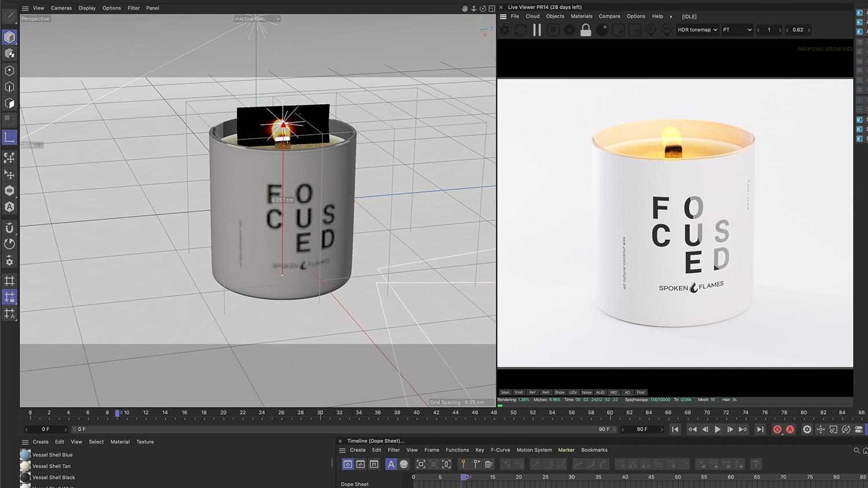Toggle the locked workplane icon

(x=9, y=297)
